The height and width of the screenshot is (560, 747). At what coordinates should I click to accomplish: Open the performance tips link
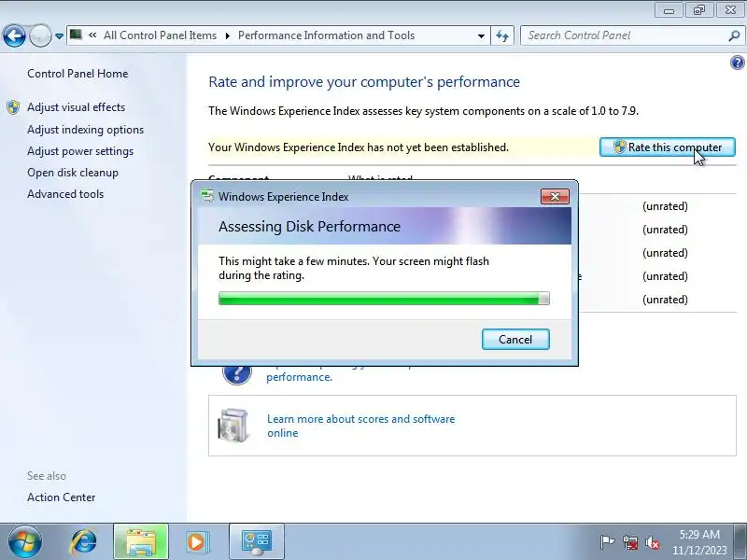[x=299, y=377]
